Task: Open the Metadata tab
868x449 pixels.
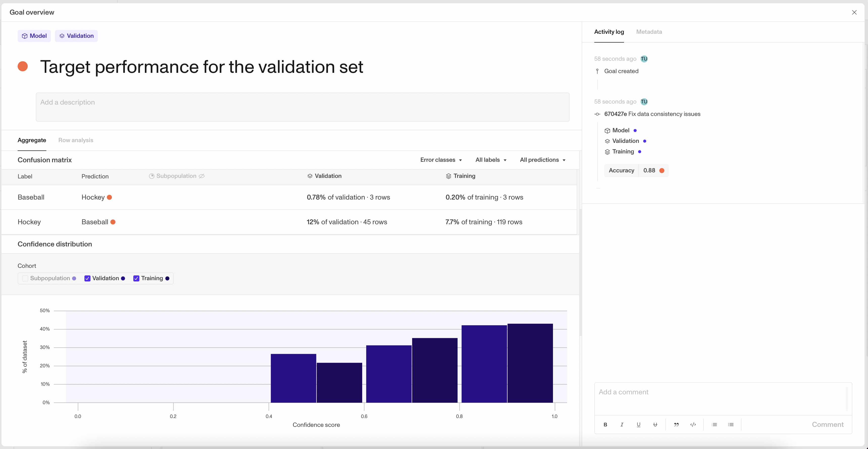Action: click(649, 32)
